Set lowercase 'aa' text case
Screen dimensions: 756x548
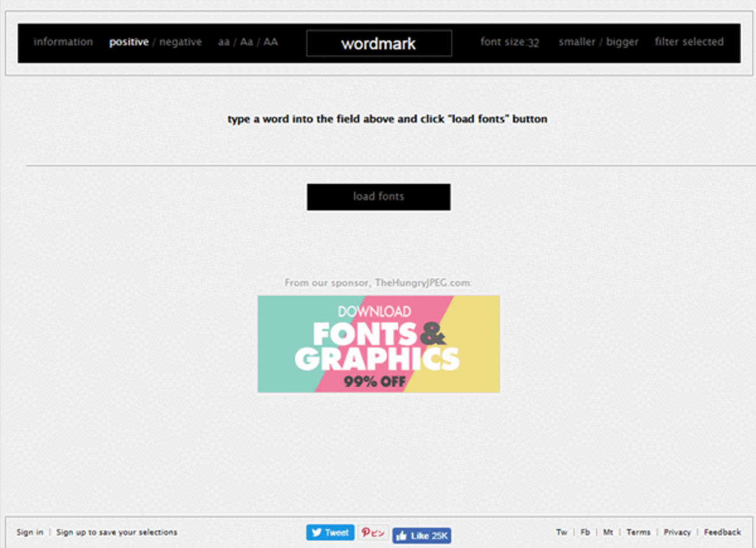[224, 42]
